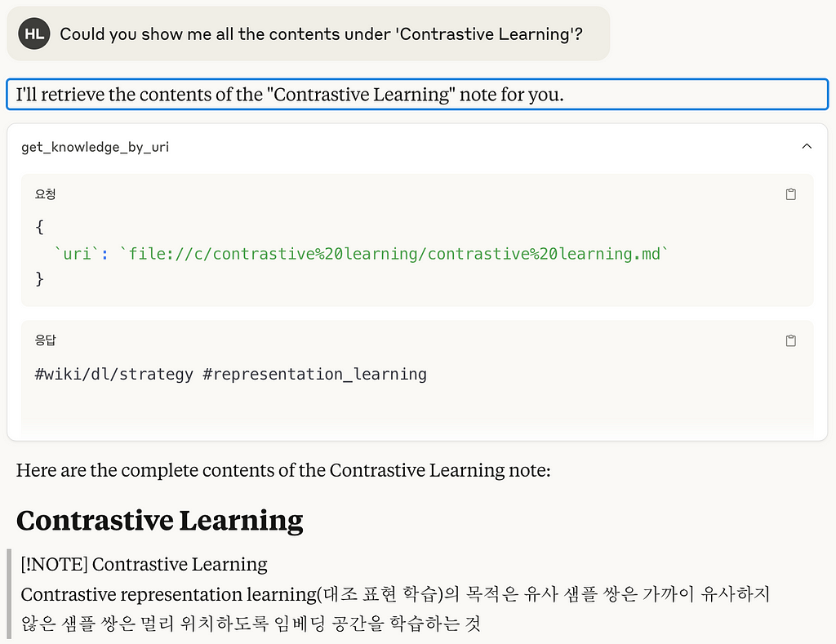Click the #representation_learning tag

[314, 375]
